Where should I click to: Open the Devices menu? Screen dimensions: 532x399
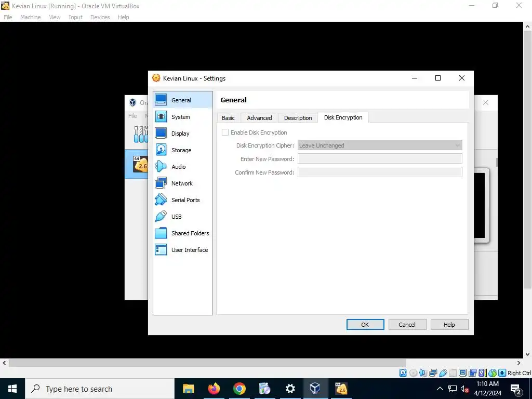100,17
